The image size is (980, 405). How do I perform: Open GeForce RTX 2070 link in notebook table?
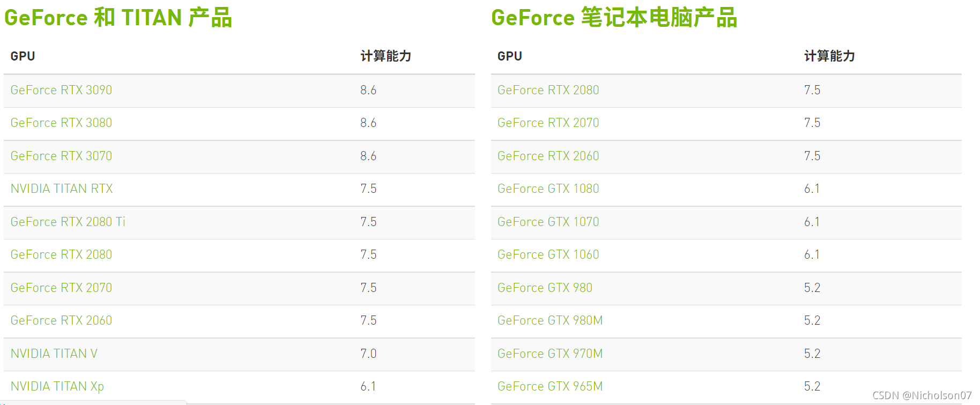click(x=548, y=123)
